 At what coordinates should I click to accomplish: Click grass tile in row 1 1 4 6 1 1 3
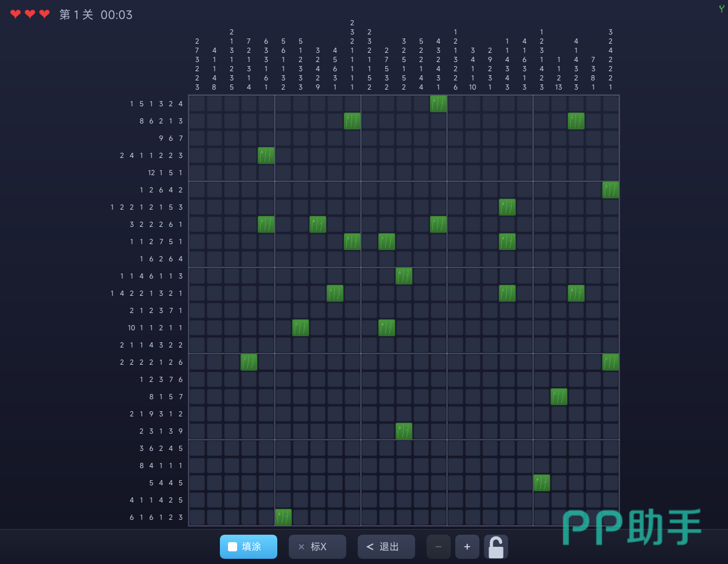pyautogui.click(x=404, y=276)
